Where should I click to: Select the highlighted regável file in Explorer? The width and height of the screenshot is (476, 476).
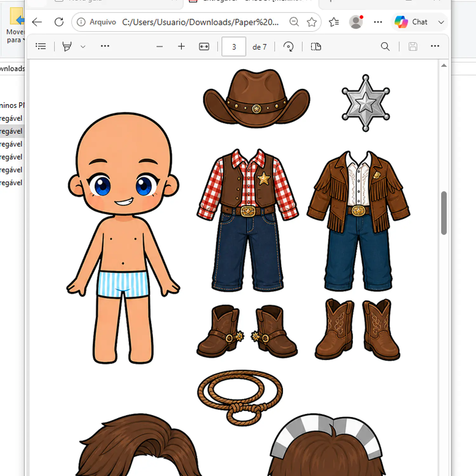pyautogui.click(x=11, y=131)
